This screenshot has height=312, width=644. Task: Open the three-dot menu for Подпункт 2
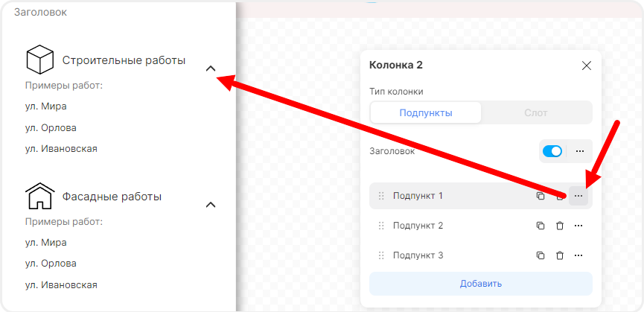578,226
